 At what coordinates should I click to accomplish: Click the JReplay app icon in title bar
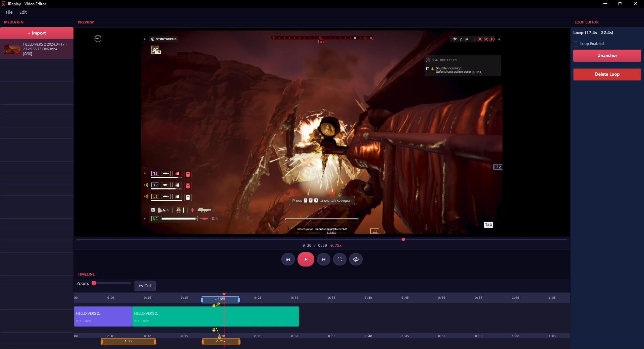tap(3, 4)
